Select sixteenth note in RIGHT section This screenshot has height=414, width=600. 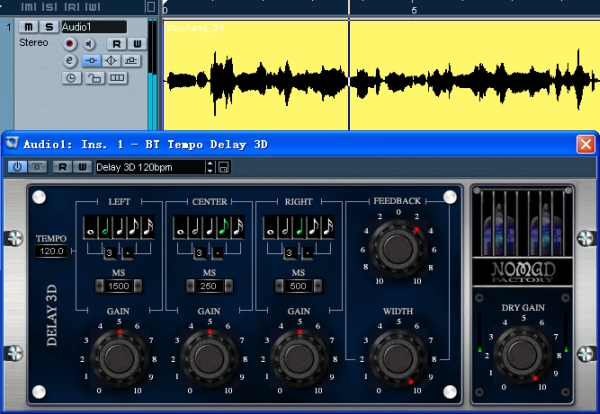(x=328, y=228)
